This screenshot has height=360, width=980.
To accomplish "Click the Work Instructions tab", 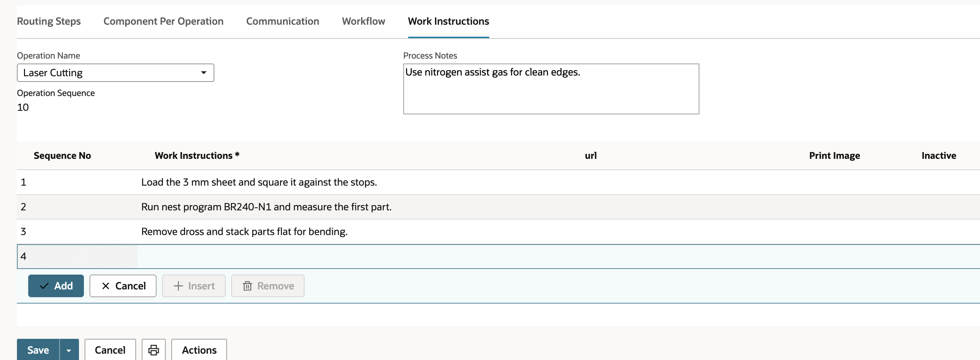I will pyautogui.click(x=448, y=21).
